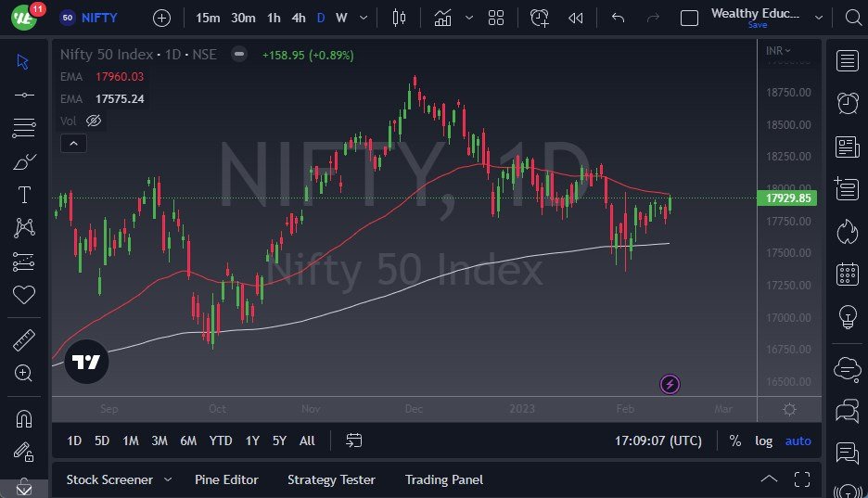868x498 pixels.
Task: Collapse the indicator legend with chevron
Action: tap(73, 144)
